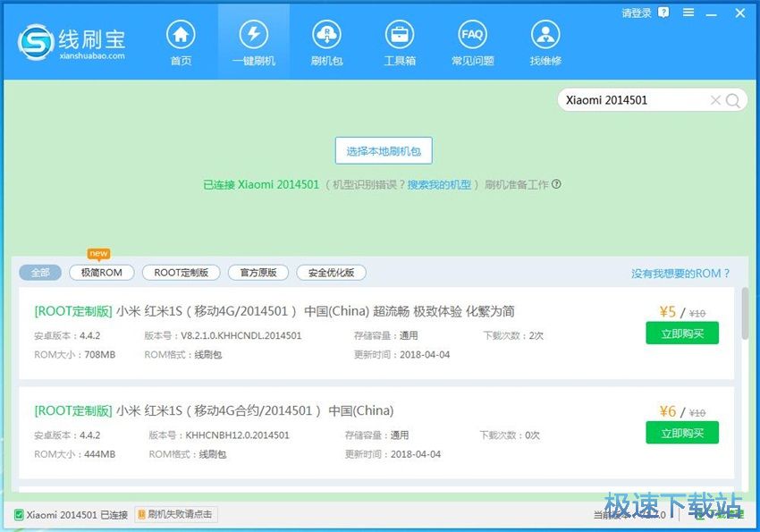The width and height of the screenshot is (760, 532).
Task: Click the 已连接 Xiaomi 2014501 green text
Action: (x=261, y=184)
